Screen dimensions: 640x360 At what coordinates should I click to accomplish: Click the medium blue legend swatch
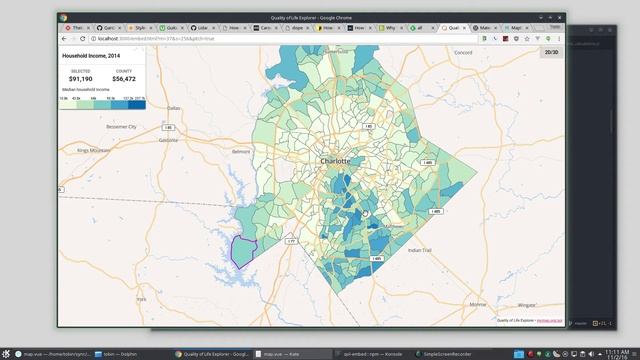(x=120, y=105)
